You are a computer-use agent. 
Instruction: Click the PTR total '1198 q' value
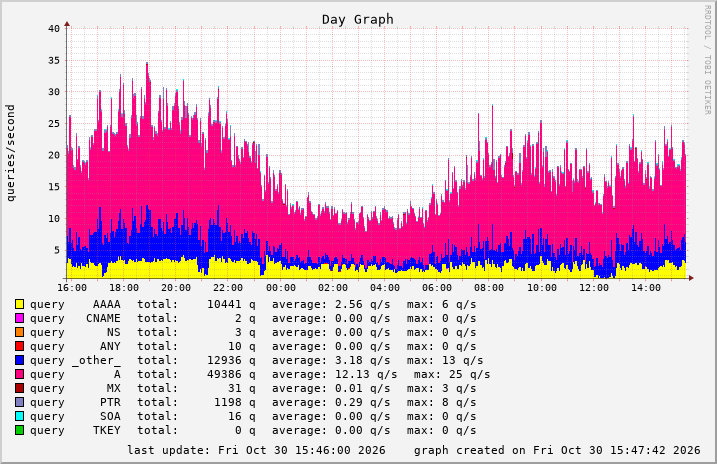click(235, 403)
